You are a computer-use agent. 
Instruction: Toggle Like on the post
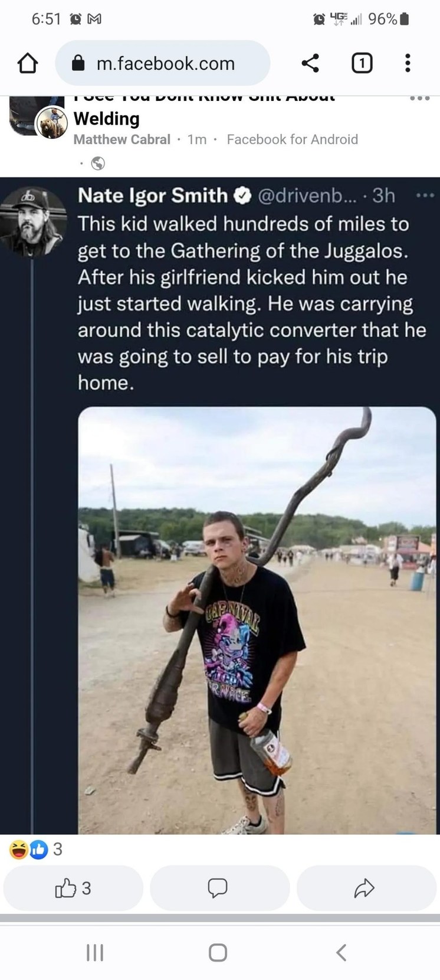(x=73, y=887)
